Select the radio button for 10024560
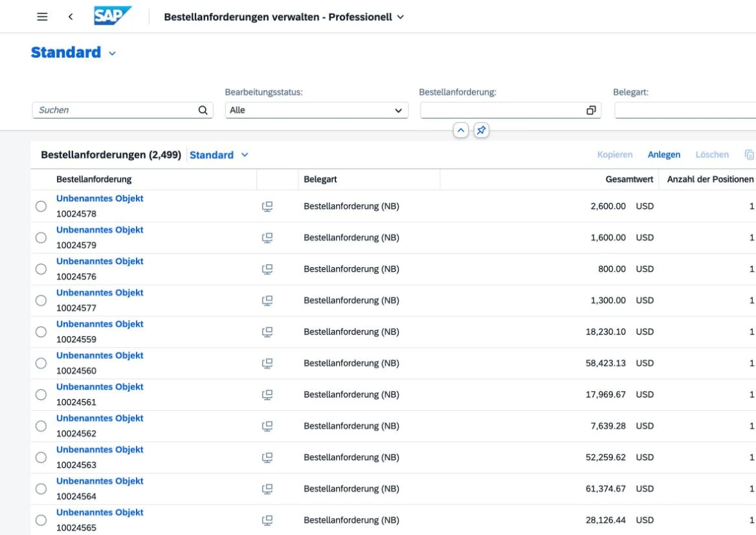756x535 pixels. click(41, 363)
